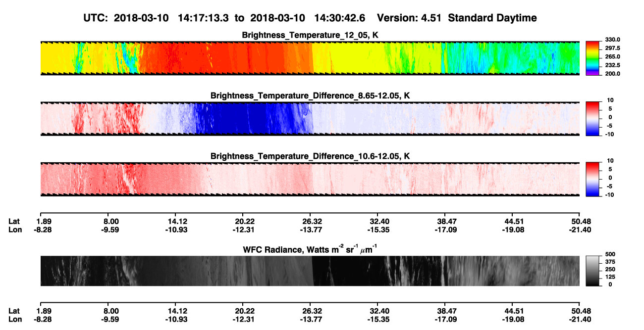Click the 'Lat' label on the bottom axis

tap(14, 311)
